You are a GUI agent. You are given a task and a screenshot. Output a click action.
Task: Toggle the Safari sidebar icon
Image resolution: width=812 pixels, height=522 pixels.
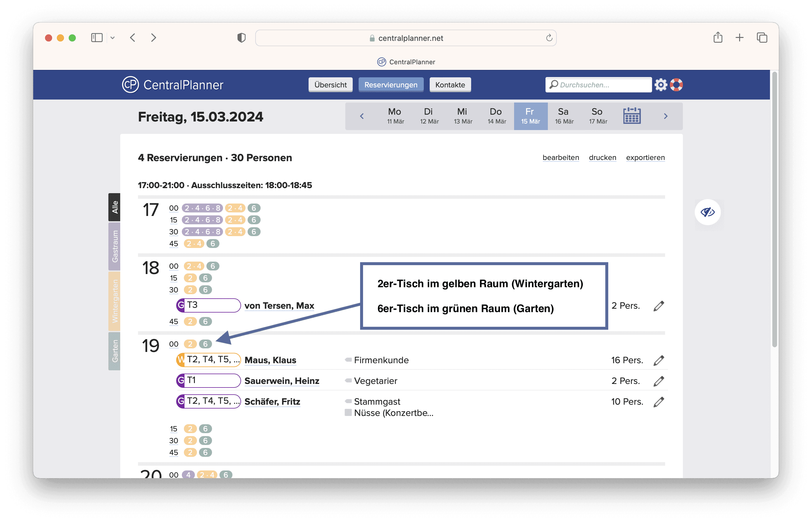(x=97, y=38)
